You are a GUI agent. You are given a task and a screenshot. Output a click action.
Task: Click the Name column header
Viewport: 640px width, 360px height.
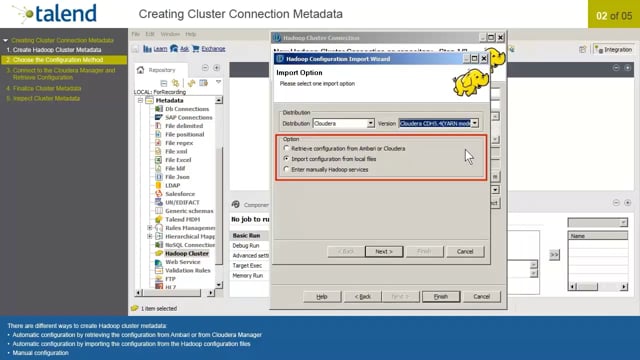598,236
